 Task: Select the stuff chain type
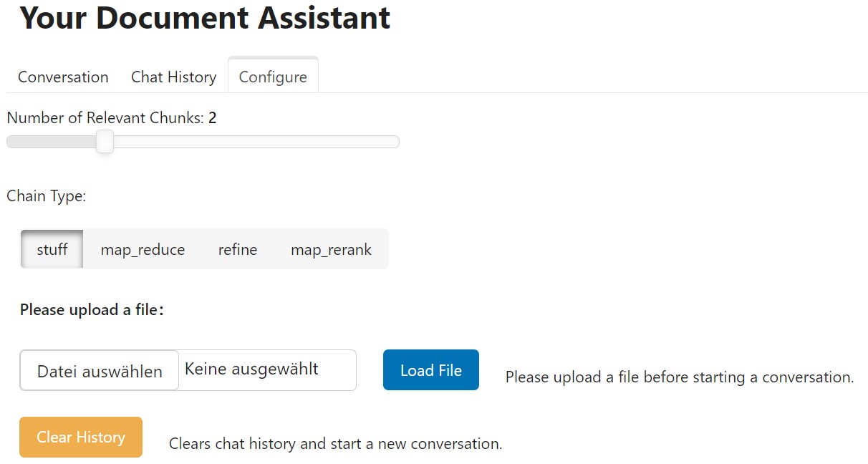(52, 249)
